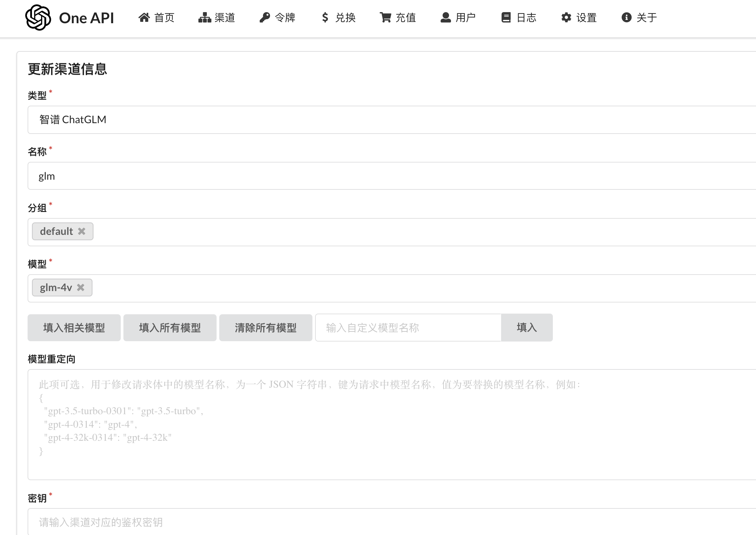
Task: Open the 关于 menu item
Action: [639, 17]
